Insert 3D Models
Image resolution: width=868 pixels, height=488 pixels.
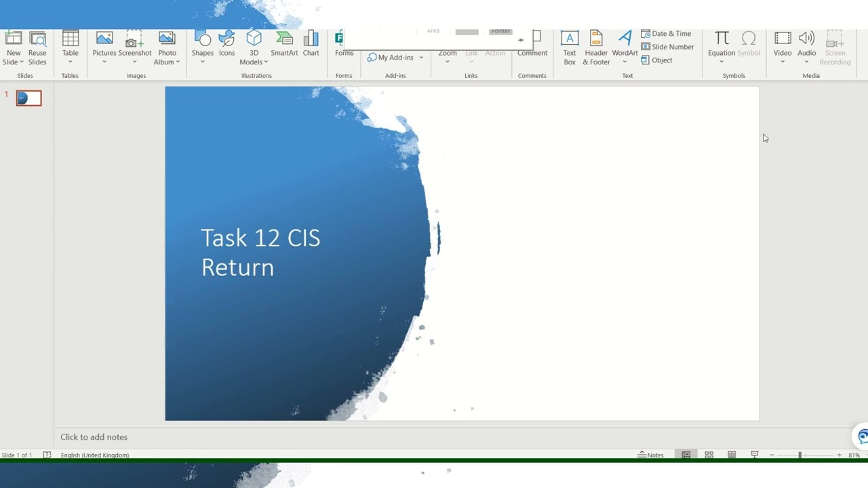tap(254, 47)
